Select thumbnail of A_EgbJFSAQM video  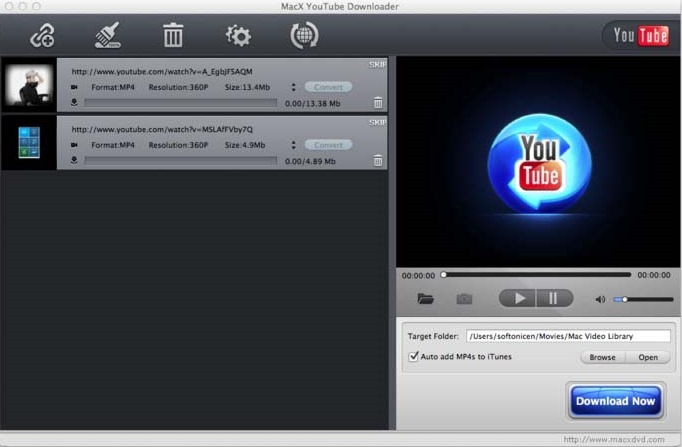pos(29,85)
